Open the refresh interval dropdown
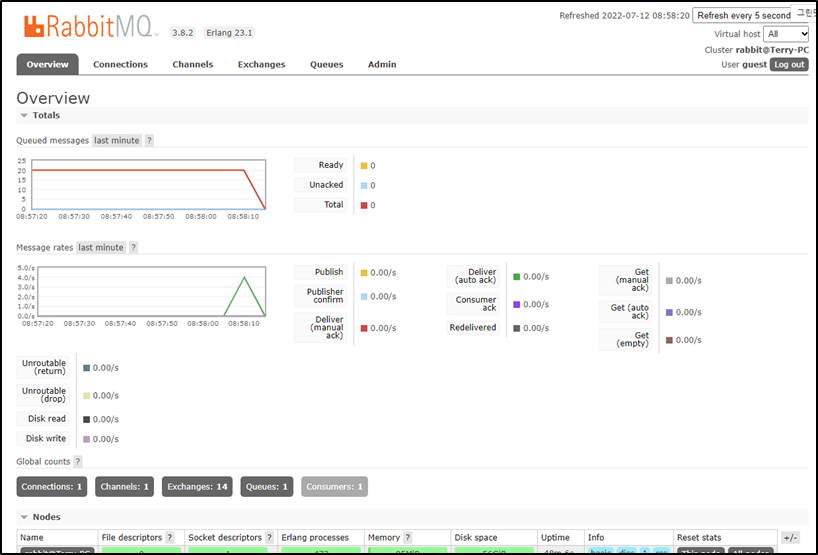Viewport: 818px width, 555px height. pos(744,16)
